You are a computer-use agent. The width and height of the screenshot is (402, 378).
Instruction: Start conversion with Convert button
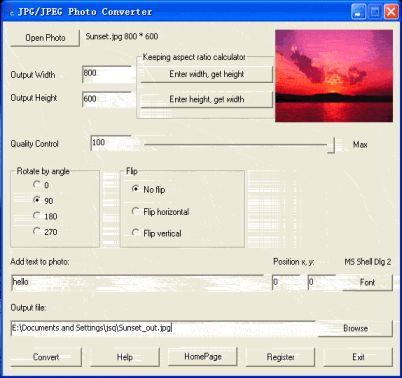46,357
